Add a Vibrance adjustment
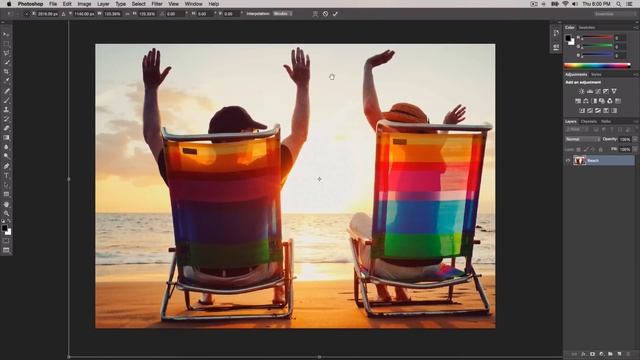This screenshot has height=360, width=640. 614,91
